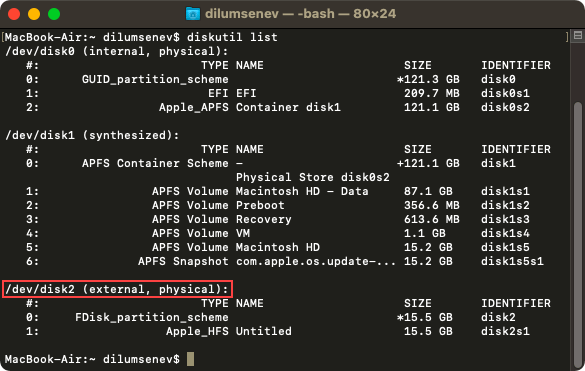This screenshot has width=585, height=371.
Task: Click the 'disk2s1' identifier
Action: [x=505, y=331]
